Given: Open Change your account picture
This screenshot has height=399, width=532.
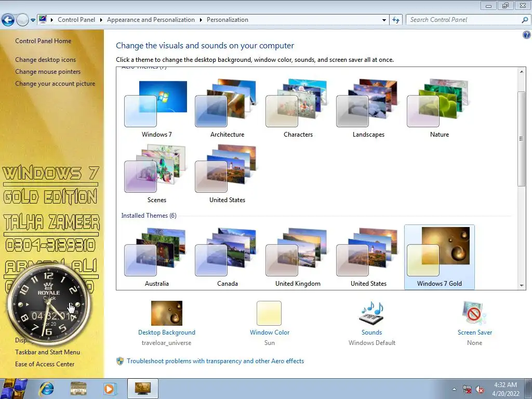Looking at the screenshot, I should 55,84.
